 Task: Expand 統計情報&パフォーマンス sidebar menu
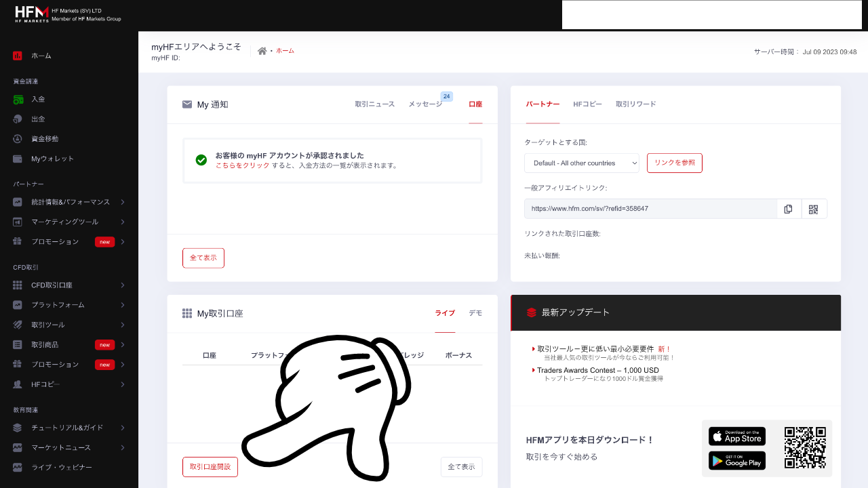(x=68, y=202)
